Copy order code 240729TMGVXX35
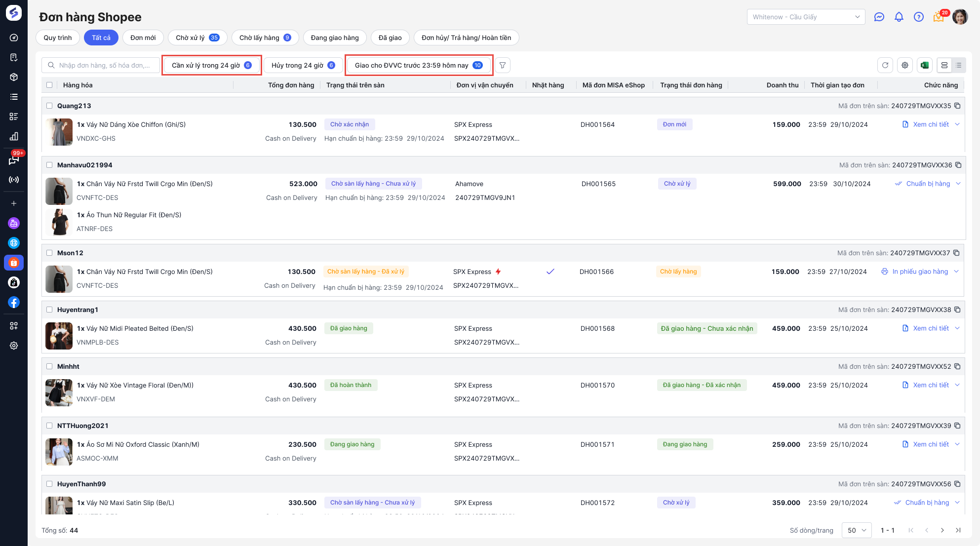The width and height of the screenshot is (980, 546). click(x=957, y=106)
